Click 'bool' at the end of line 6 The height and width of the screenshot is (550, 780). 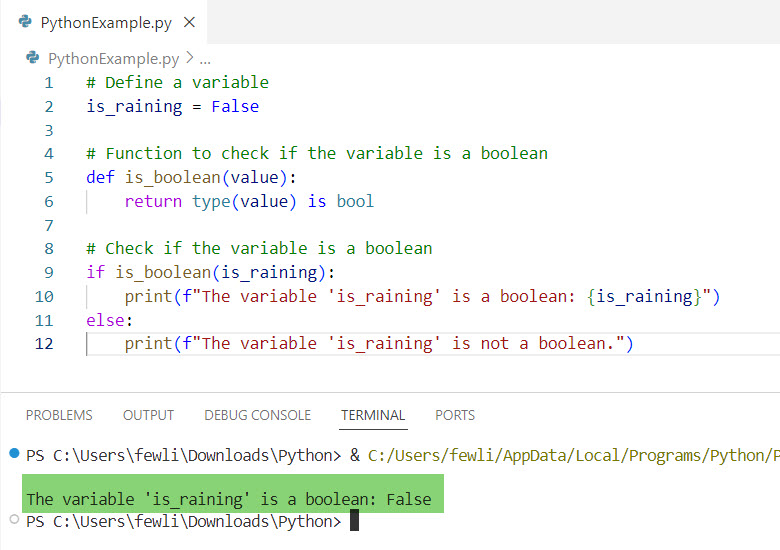point(355,201)
